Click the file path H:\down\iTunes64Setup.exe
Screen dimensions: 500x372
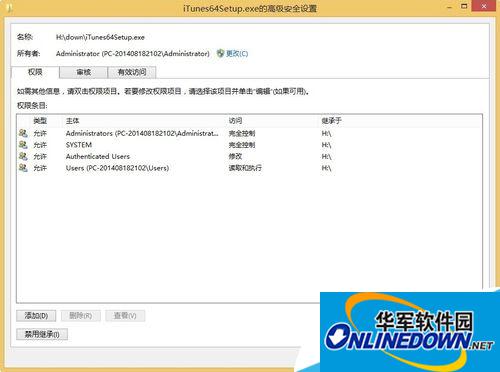click(100, 37)
